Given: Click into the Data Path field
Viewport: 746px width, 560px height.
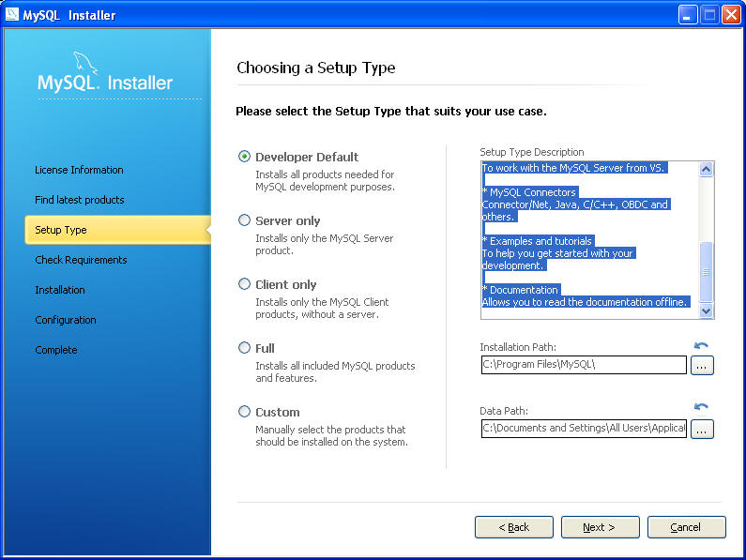Looking at the screenshot, I should 584,429.
